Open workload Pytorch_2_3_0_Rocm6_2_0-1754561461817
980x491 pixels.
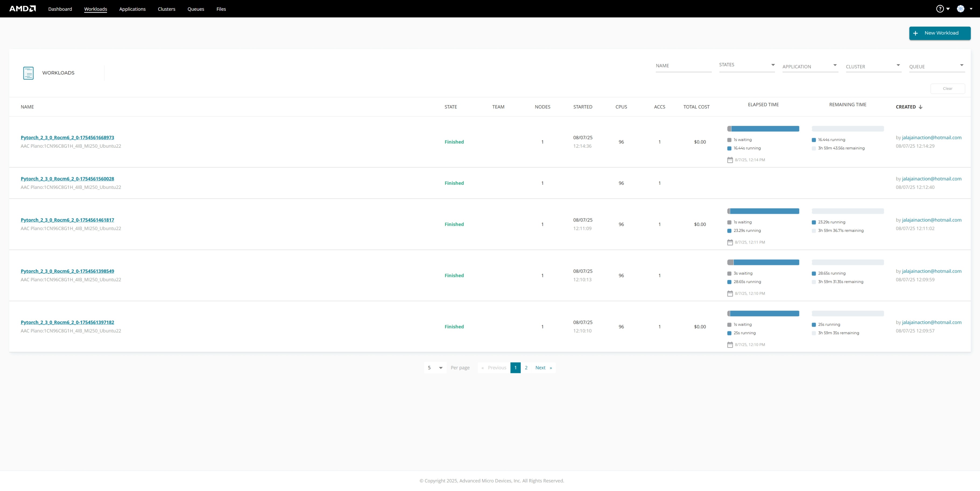point(67,220)
